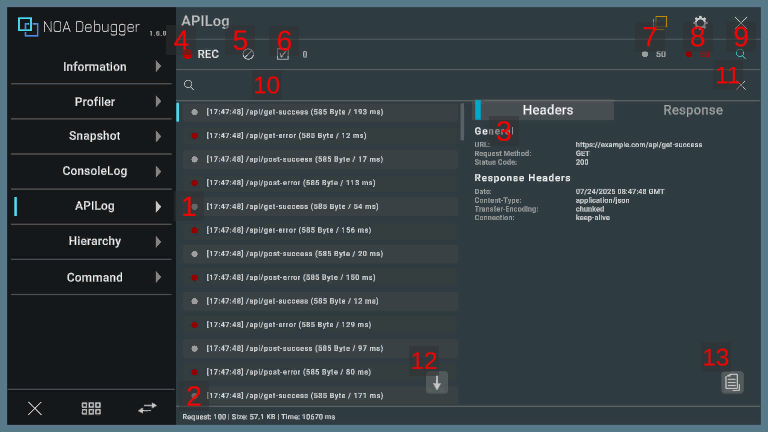Click the log list vertical scrollbar
The image size is (768, 432).
point(462,121)
